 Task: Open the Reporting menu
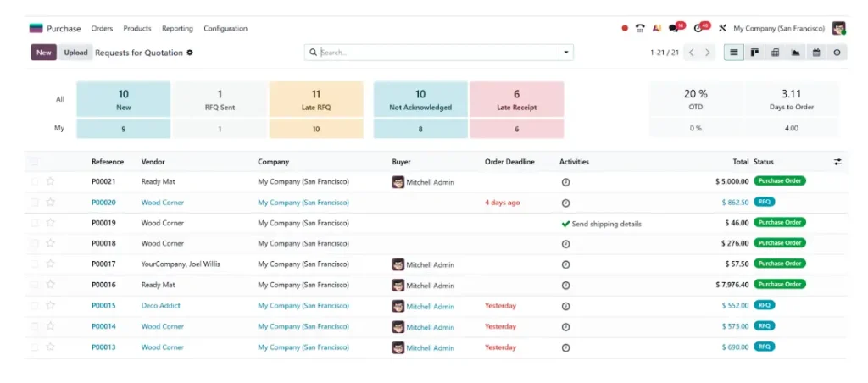pos(177,28)
